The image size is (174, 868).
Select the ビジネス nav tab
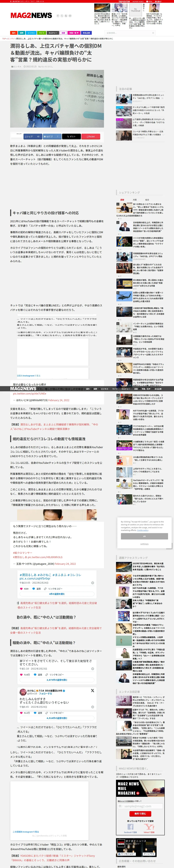[x=31, y=33]
